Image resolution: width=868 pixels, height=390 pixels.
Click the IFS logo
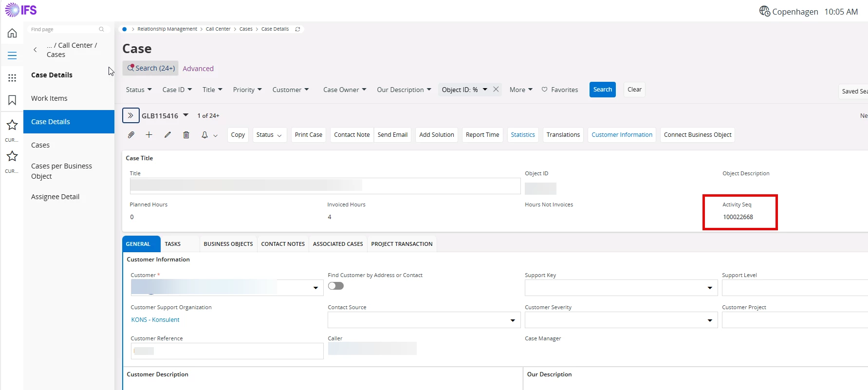click(x=21, y=10)
